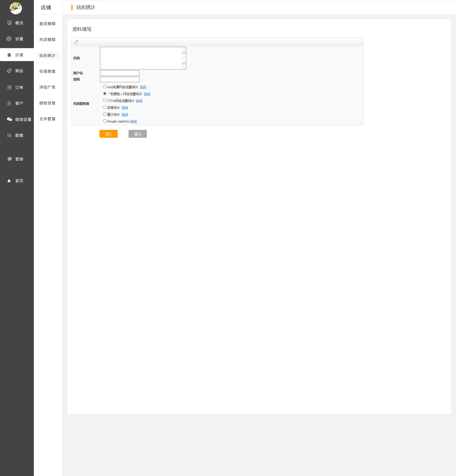Click the WeChat settings (微信设置) icon
This screenshot has height=476, width=456.
pos(10,119)
